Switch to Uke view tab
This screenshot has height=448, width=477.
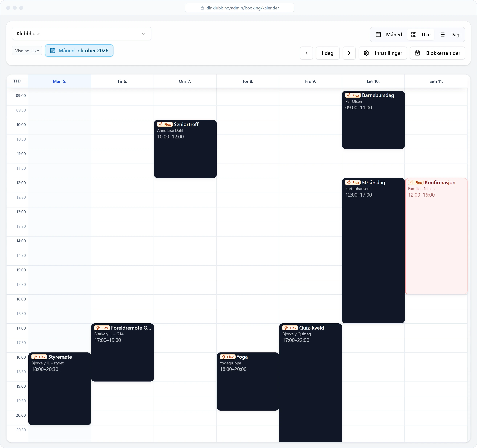click(x=421, y=35)
